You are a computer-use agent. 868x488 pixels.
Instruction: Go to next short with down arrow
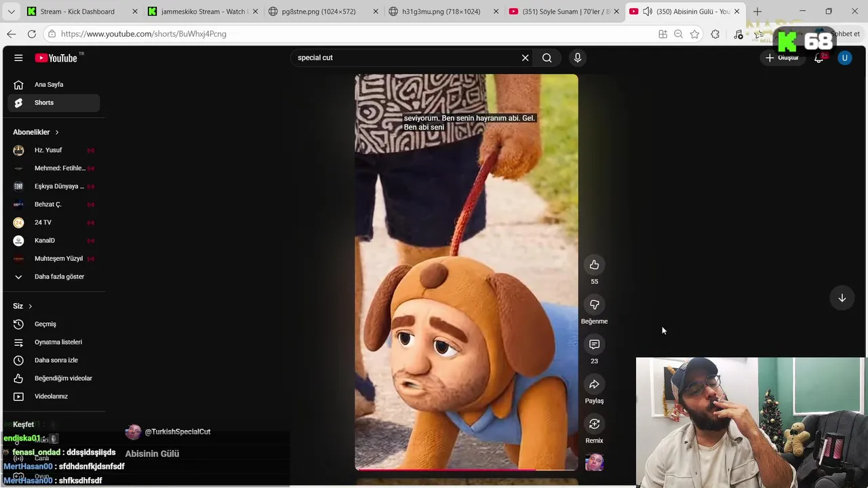coord(842,298)
